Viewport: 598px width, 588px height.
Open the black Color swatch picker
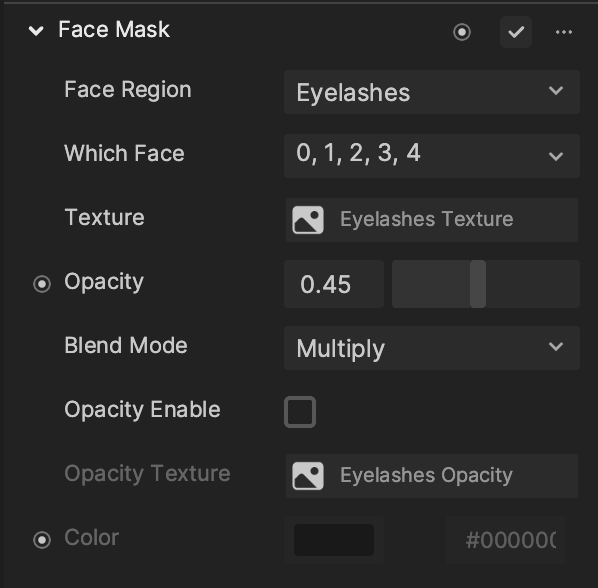click(334, 540)
